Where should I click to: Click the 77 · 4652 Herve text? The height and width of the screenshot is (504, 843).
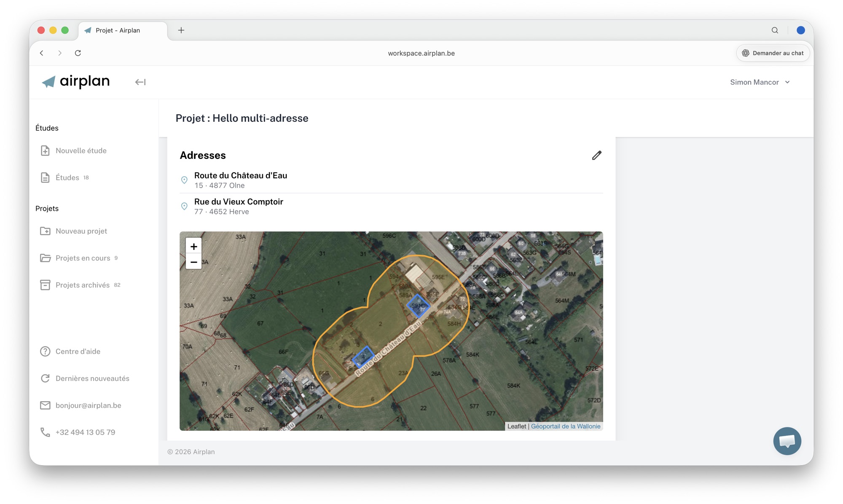point(222,212)
